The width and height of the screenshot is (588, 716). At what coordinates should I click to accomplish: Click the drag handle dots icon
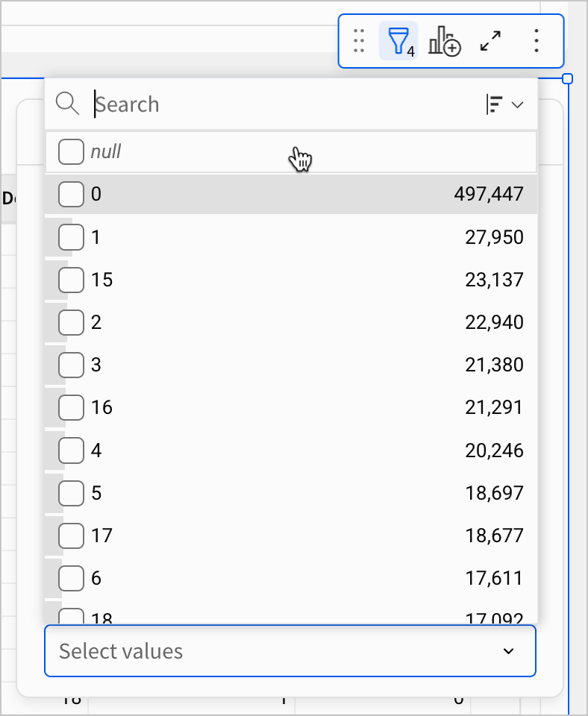tap(359, 41)
